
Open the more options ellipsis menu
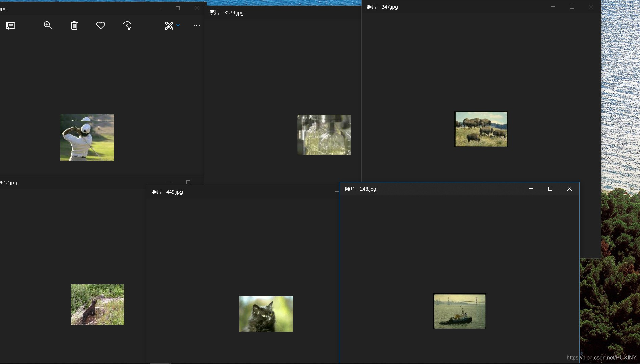[197, 26]
